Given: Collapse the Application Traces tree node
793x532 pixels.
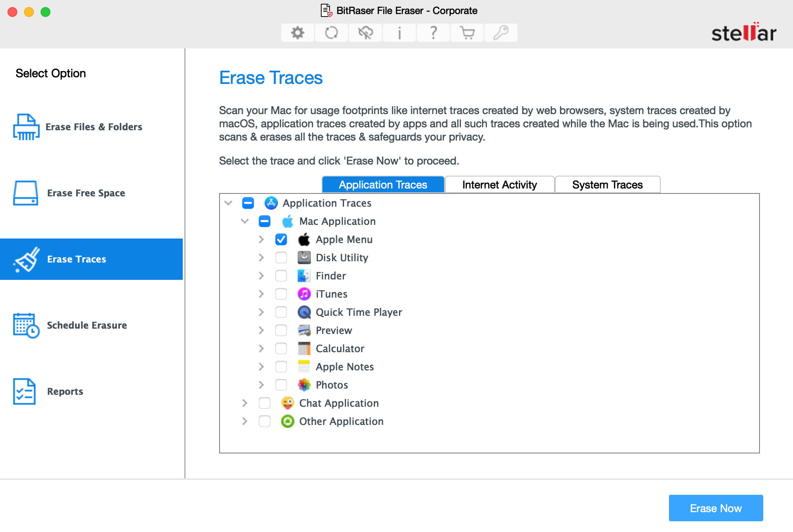Looking at the screenshot, I should (x=228, y=203).
